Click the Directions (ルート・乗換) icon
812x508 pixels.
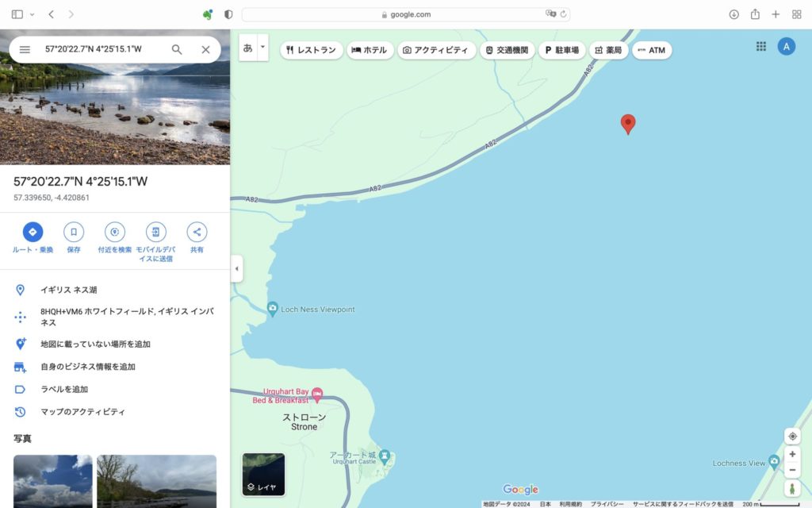coord(33,232)
